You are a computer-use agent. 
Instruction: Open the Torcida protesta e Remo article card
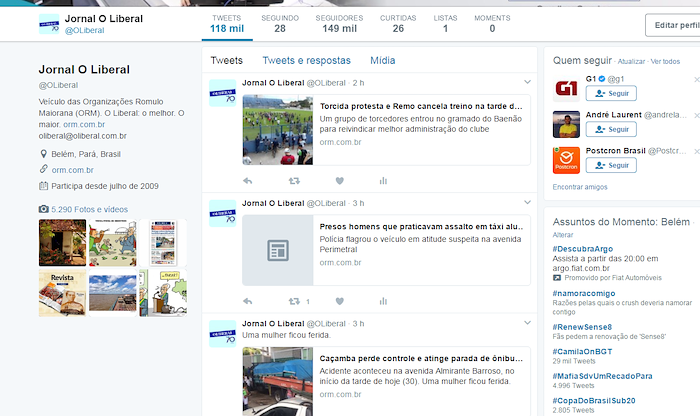point(386,130)
